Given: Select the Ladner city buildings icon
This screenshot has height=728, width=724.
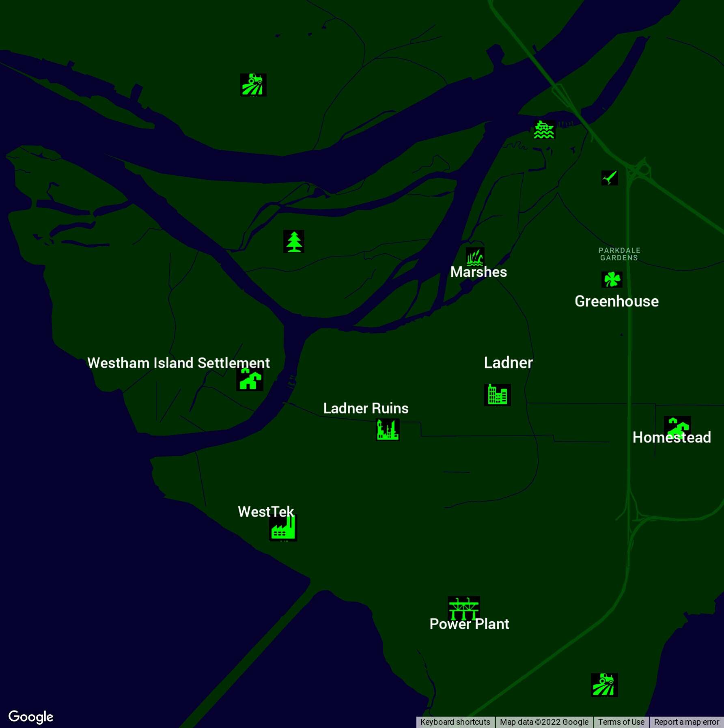Looking at the screenshot, I should (x=498, y=394).
